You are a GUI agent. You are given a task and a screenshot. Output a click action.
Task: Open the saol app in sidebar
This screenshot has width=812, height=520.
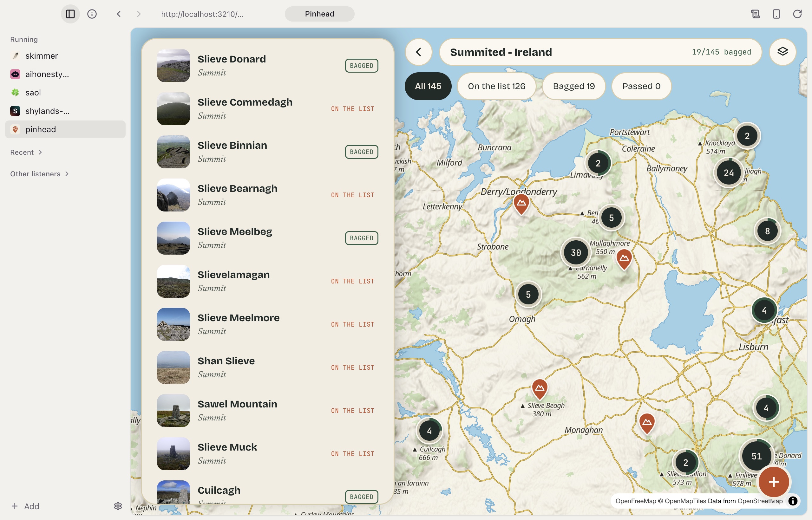pos(65,93)
